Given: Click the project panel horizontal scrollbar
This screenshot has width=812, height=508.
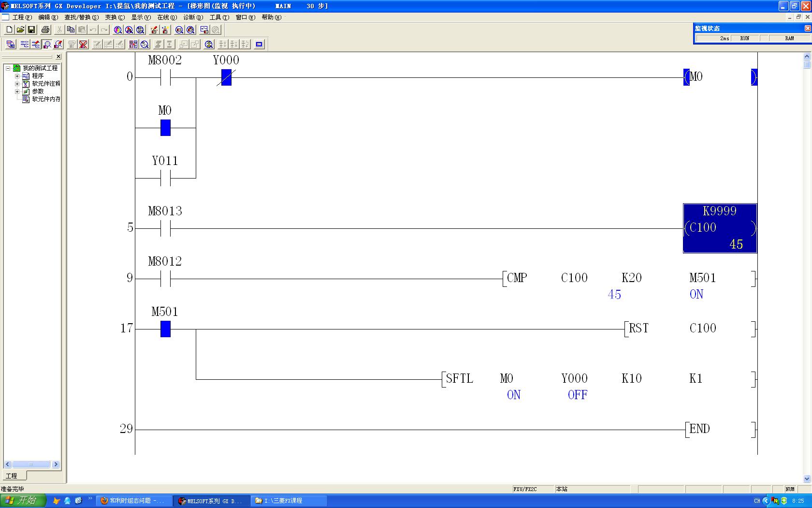Looking at the screenshot, I should (31, 464).
